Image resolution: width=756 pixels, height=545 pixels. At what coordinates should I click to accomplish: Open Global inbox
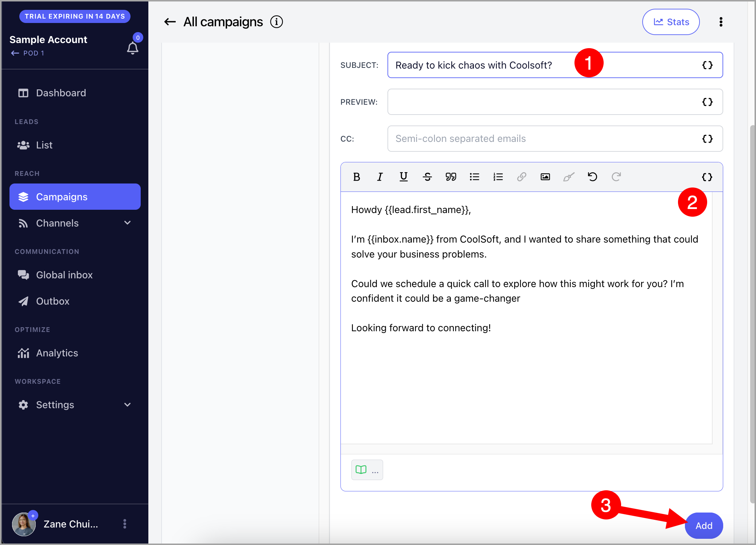[75, 275]
